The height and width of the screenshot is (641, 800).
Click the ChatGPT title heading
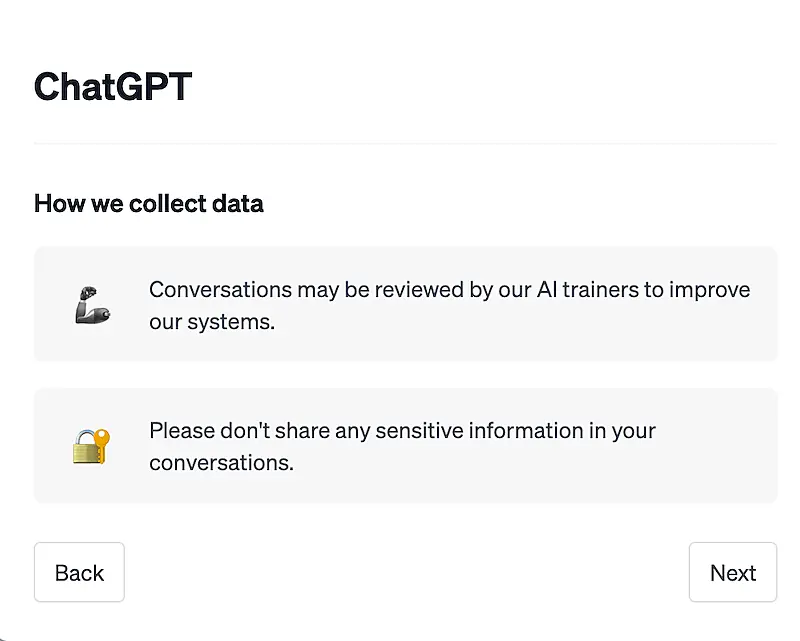coord(113,86)
